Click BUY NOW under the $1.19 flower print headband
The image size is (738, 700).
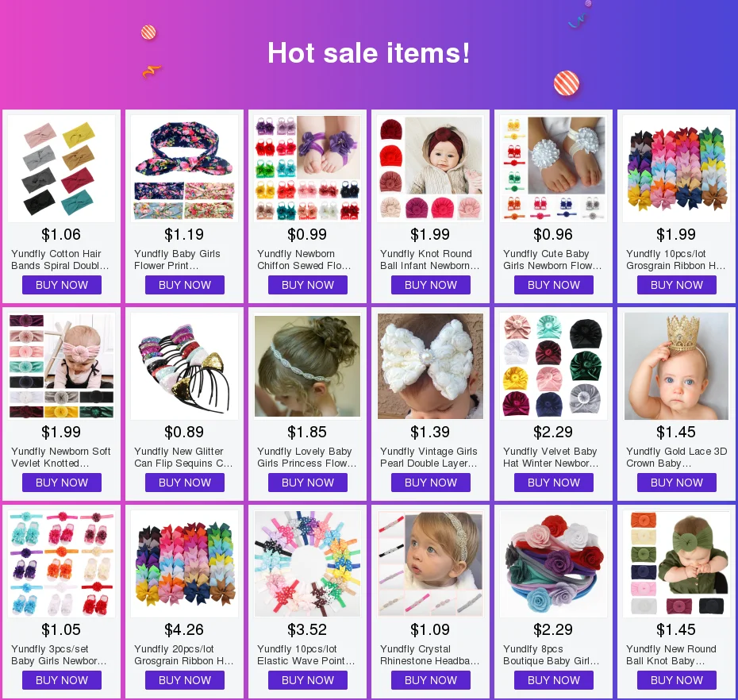pos(184,285)
